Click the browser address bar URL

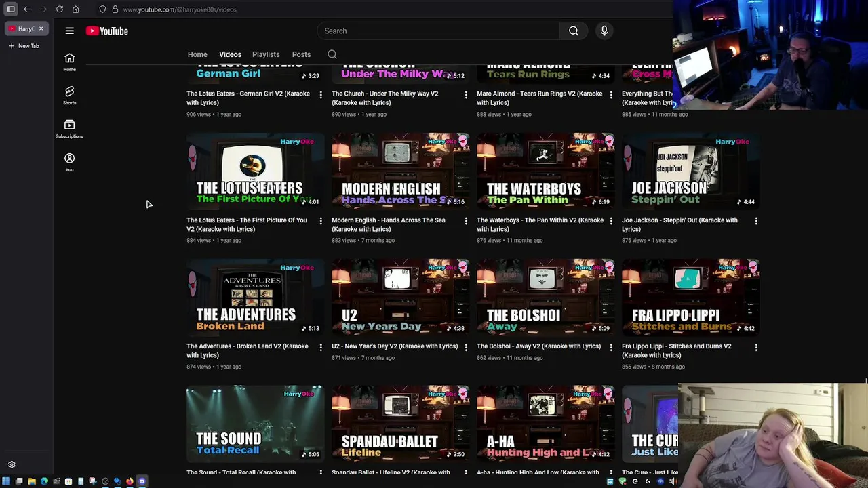pos(180,9)
